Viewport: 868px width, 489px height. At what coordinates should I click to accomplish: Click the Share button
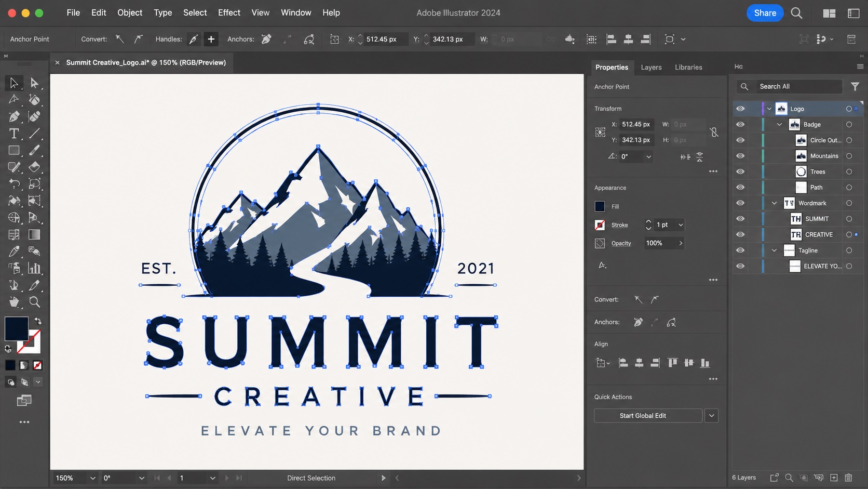click(x=765, y=13)
